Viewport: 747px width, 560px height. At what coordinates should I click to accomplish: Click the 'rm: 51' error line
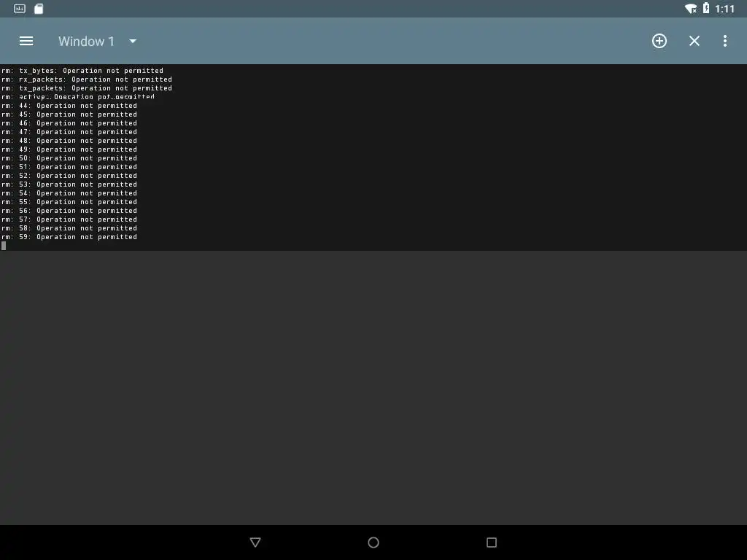69,167
